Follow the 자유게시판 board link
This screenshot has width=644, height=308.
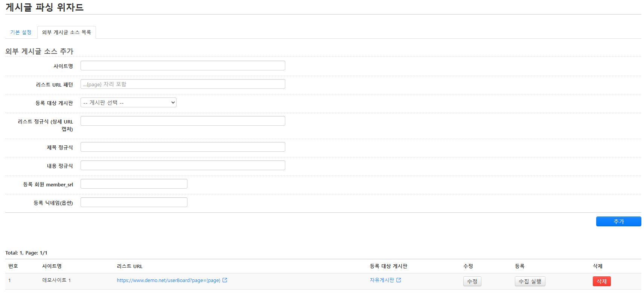pyautogui.click(x=382, y=280)
